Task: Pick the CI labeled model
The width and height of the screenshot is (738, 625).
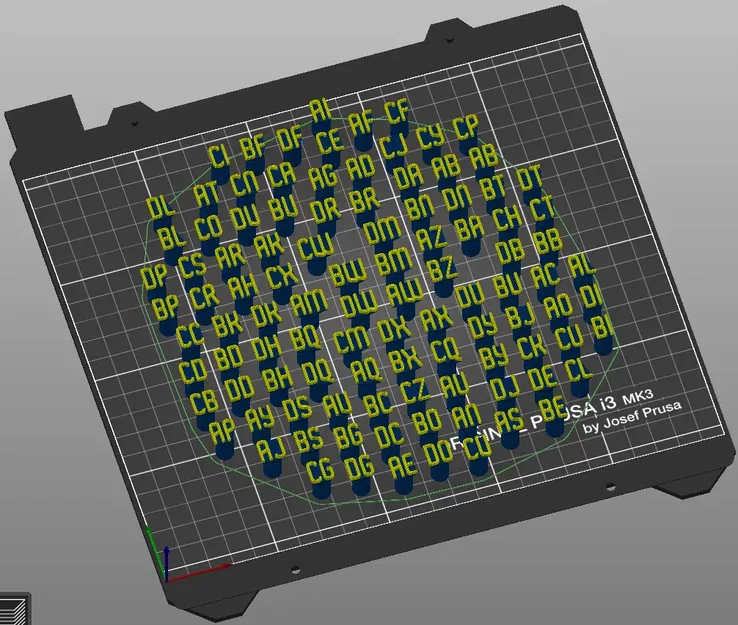Action: point(218,155)
